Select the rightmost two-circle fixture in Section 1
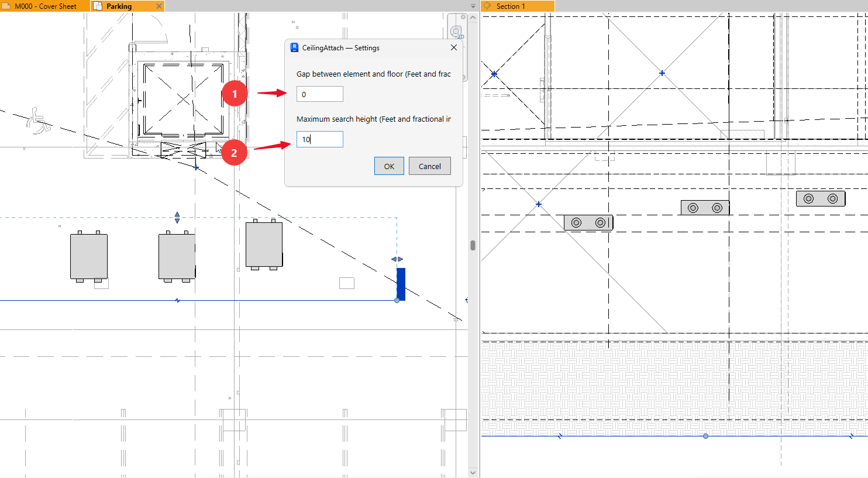Image resolution: width=868 pixels, height=478 pixels. (x=821, y=198)
